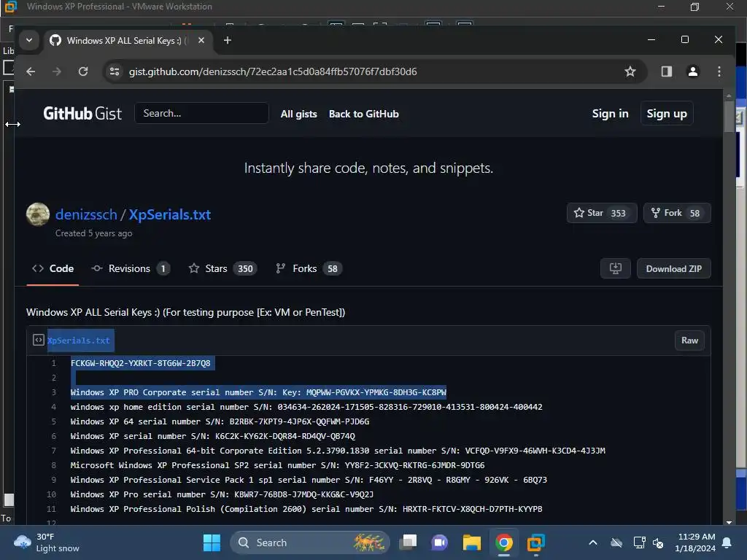Bookmark this page with the star icon

click(630, 71)
